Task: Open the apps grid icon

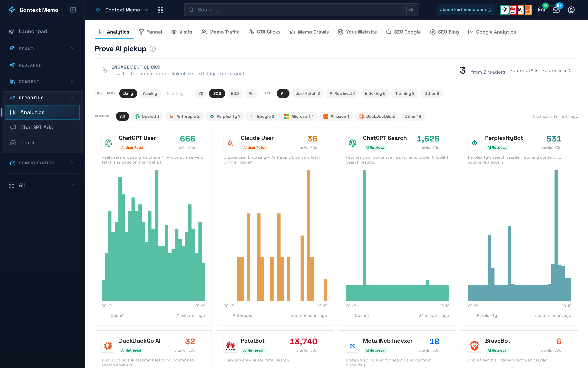Action: [160, 10]
